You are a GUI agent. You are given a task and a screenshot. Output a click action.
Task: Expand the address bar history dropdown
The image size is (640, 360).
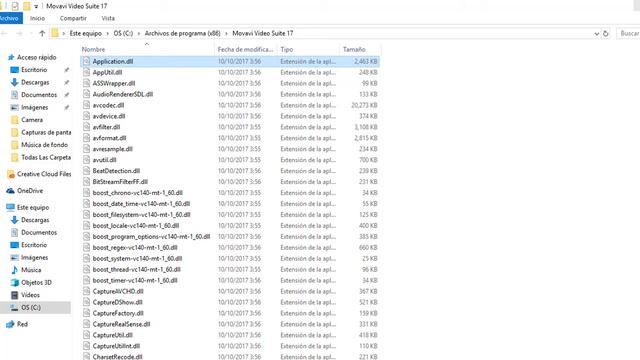[596, 33]
